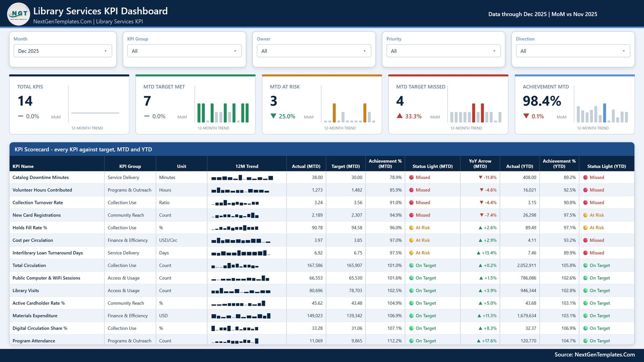The height and width of the screenshot is (362, 644).
Task: Click the Collection Turnover Rate KPI name
Action: (38, 203)
